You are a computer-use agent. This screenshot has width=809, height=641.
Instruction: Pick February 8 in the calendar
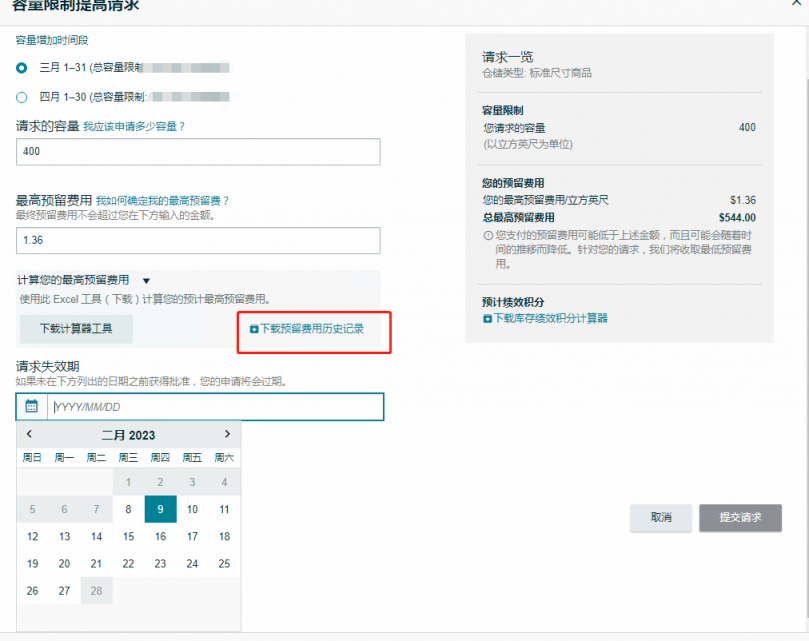[x=128, y=509]
